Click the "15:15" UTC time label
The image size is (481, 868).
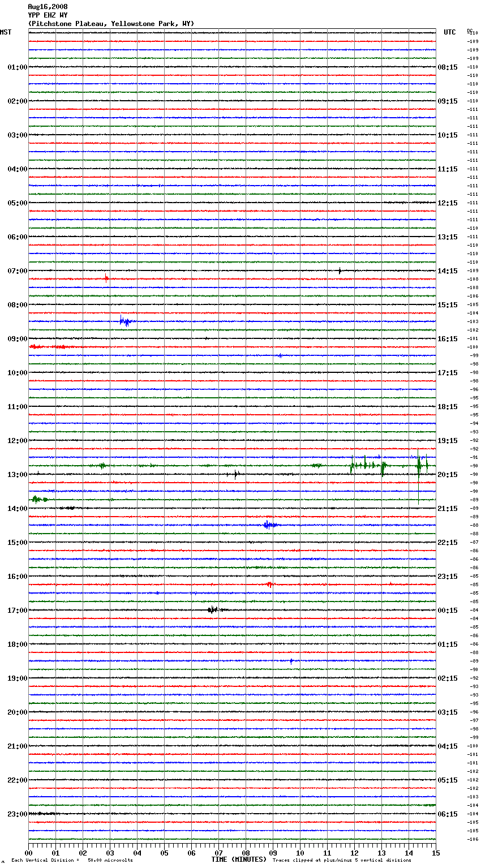coord(448,305)
